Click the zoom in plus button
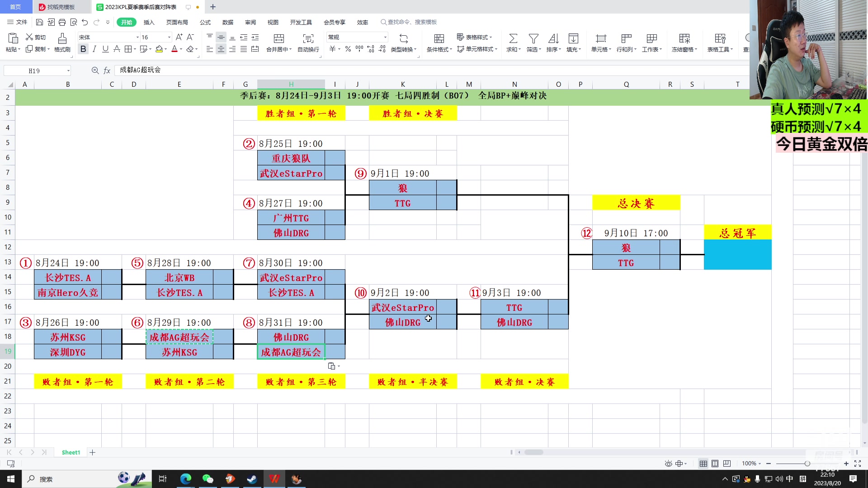Screen dimensions: 868x488 click(846, 464)
